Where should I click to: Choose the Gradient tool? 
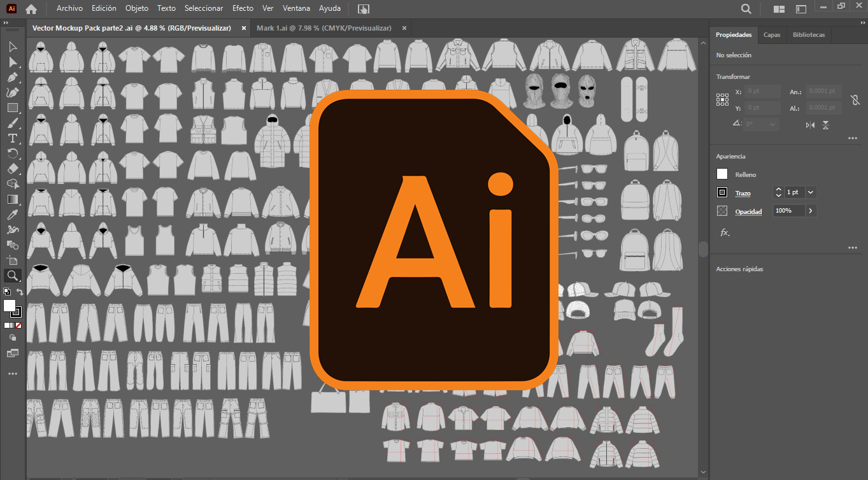pyautogui.click(x=13, y=199)
